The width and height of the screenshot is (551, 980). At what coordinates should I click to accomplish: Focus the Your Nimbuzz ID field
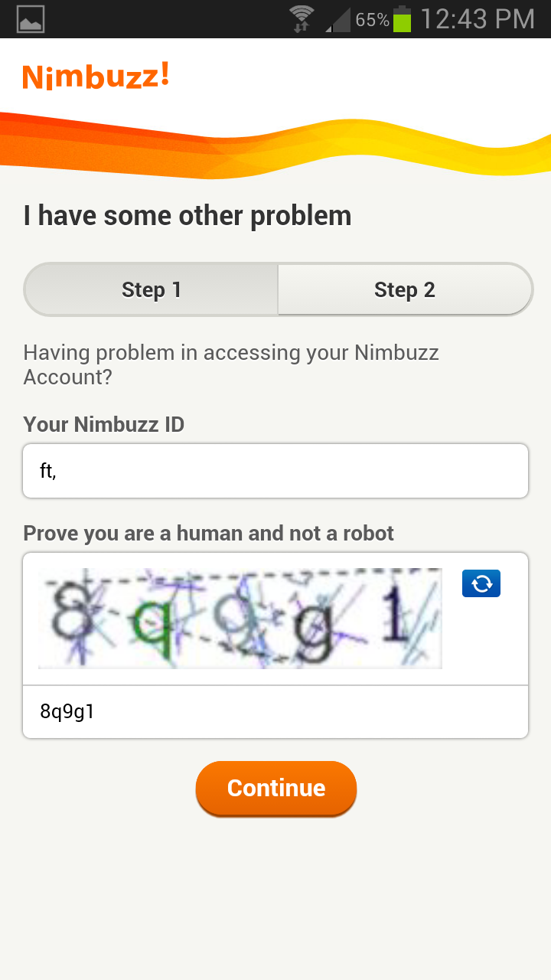click(275, 471)
